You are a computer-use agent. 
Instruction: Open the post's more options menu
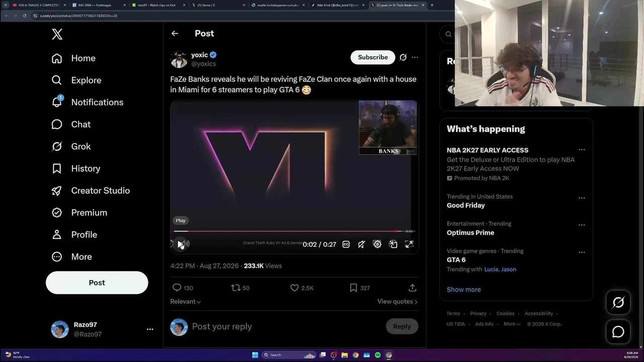[415, 57]
